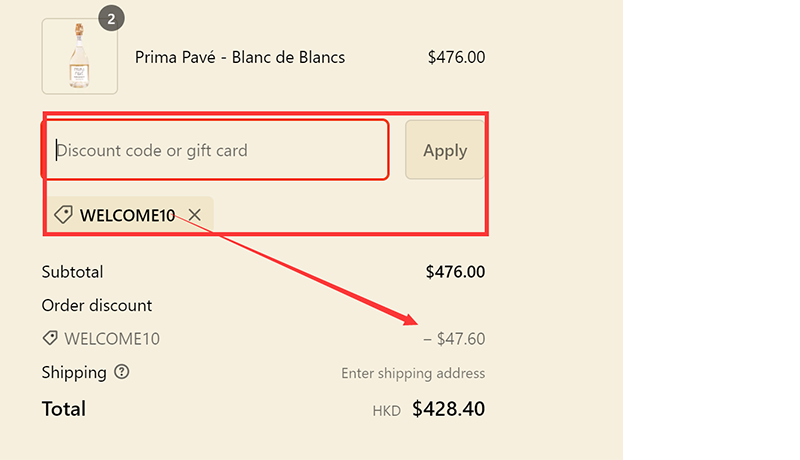
Task: Click the quantity badge showing 2
Action: 111,18
